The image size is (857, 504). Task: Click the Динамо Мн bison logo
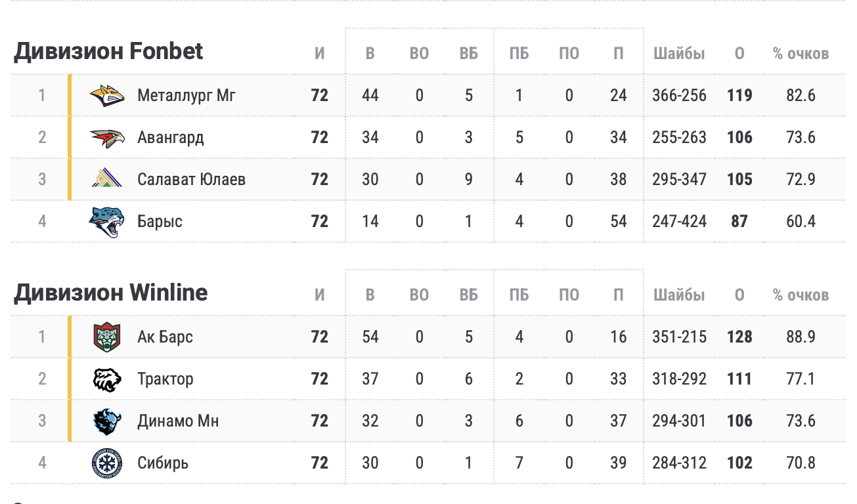107,421
